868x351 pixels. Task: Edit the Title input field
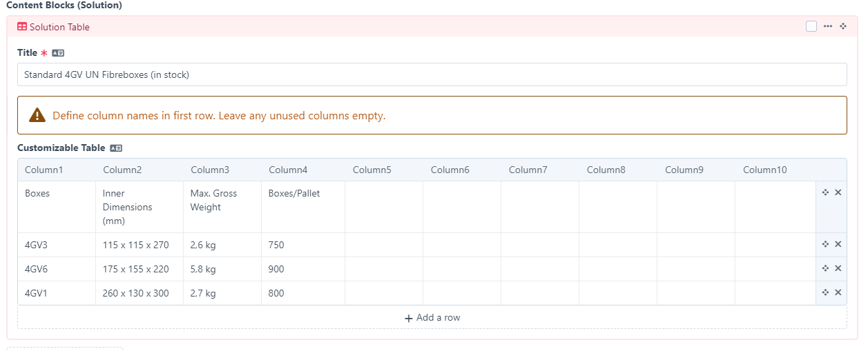pyautogui.click(x=432, y=74)
